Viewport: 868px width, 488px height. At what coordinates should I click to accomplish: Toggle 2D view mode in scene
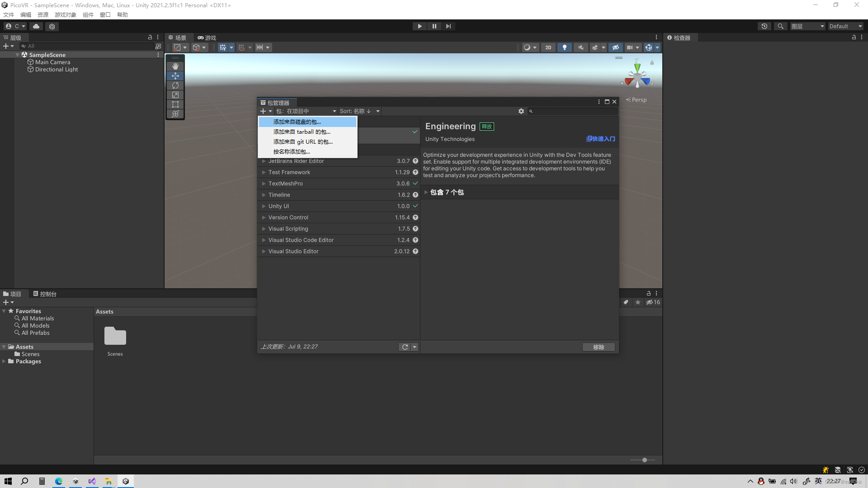(548, 47)
